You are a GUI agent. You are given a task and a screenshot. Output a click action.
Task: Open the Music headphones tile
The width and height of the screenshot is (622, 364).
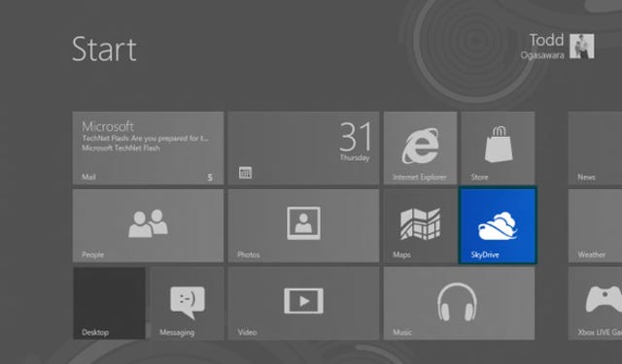pyautogui.click(x=459, y=304)
